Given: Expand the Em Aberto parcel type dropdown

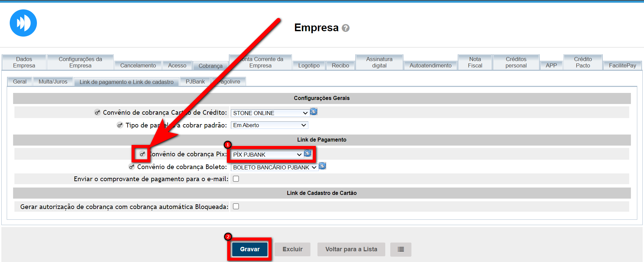Looking at the screenshot, I should click(x=269, y=125).
